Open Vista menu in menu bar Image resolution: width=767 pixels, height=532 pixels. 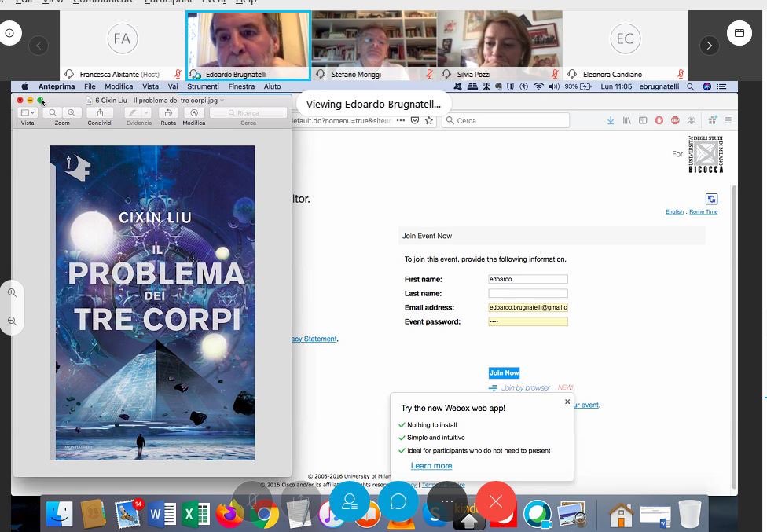(x=150, y=86)
